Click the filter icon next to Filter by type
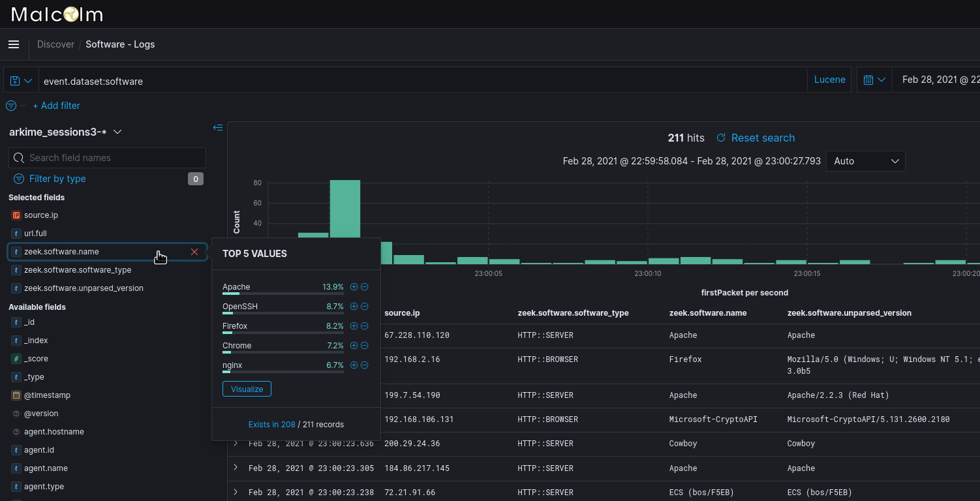This screenshot has height=501, width=980. (18, 178)
